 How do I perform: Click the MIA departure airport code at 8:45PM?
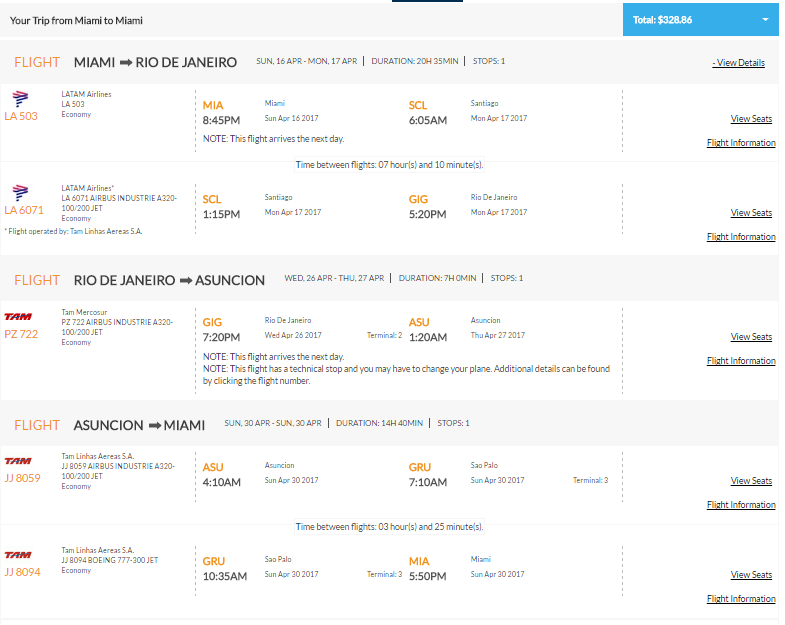coord(213,106)
